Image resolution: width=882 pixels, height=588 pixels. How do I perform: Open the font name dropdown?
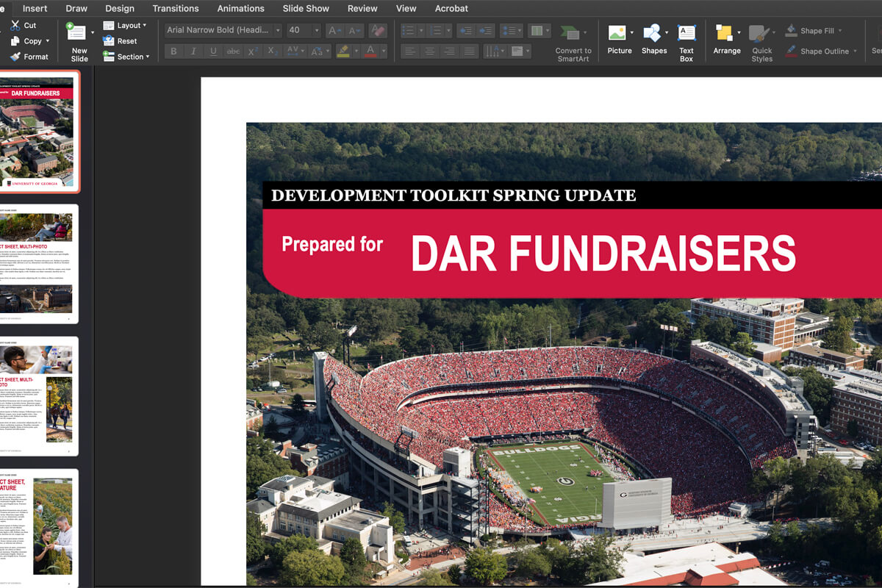pyautogui.click(x=278, y=30)
